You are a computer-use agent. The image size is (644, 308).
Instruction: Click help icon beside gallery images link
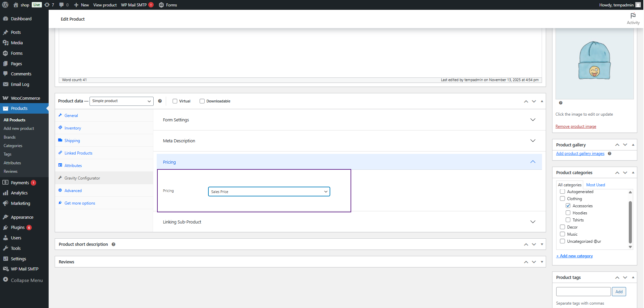[610, 153]
